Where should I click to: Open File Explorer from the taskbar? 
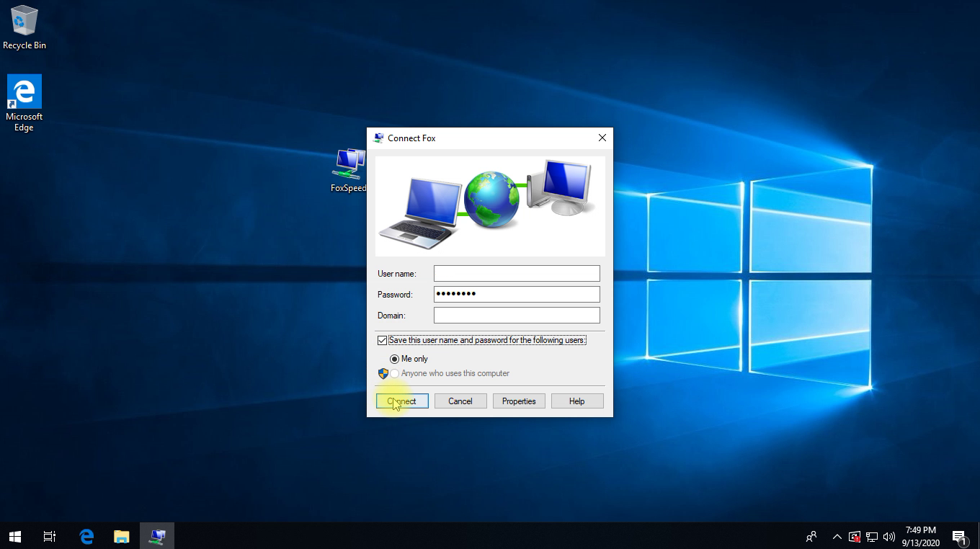point(121,536)
